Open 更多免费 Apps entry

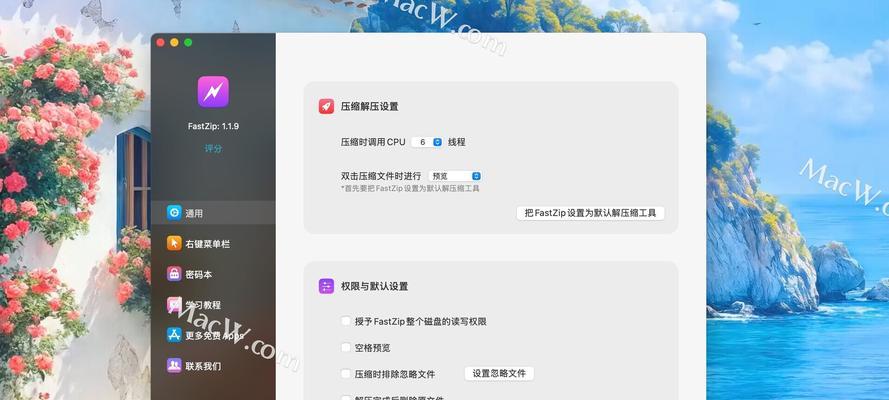[213, 335]
